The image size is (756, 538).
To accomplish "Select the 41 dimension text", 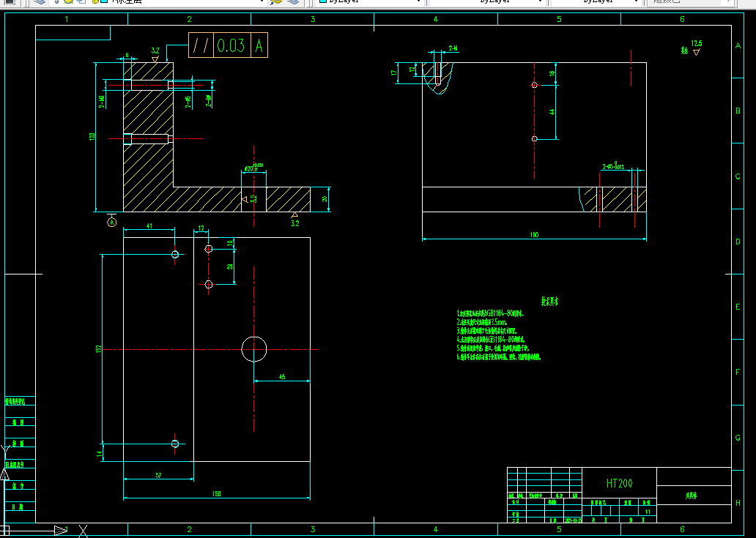I will click(x=149, y=225).
